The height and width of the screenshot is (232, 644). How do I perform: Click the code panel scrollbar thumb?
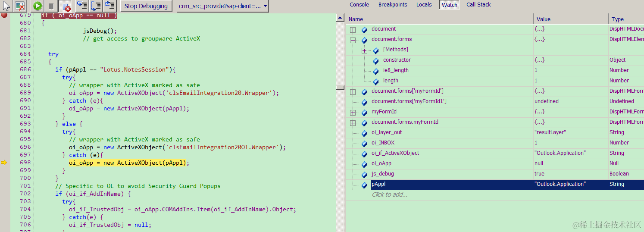coord(340,88)
